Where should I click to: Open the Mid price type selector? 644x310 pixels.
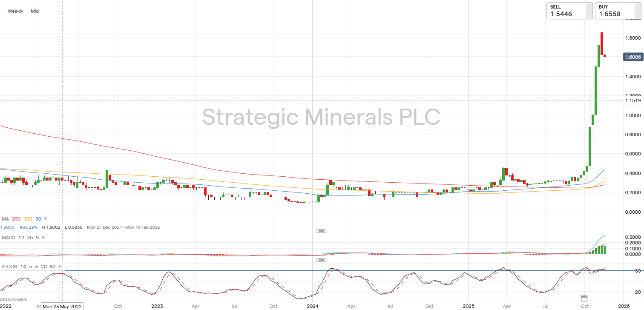[x=34, y=11]
